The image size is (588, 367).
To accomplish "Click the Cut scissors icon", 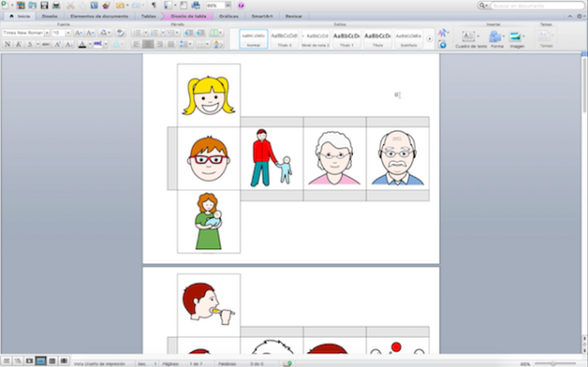I will click(x=71, y=5).
